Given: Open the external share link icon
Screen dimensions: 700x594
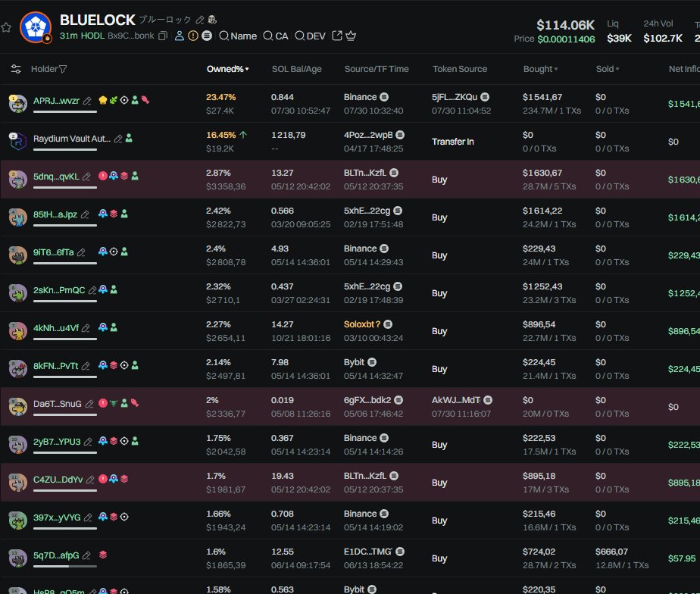Looking at the screenshot, I should 337,36.
